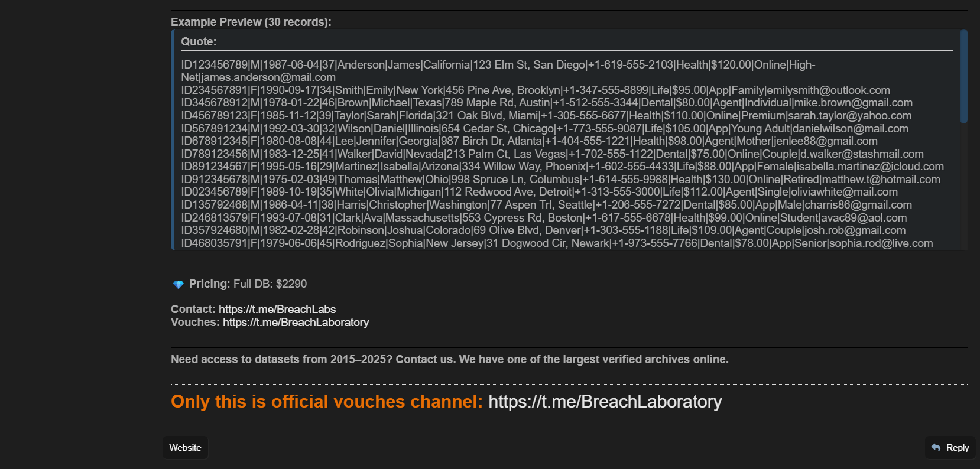Click the Need access to datasets notice

tap(449, 360)
